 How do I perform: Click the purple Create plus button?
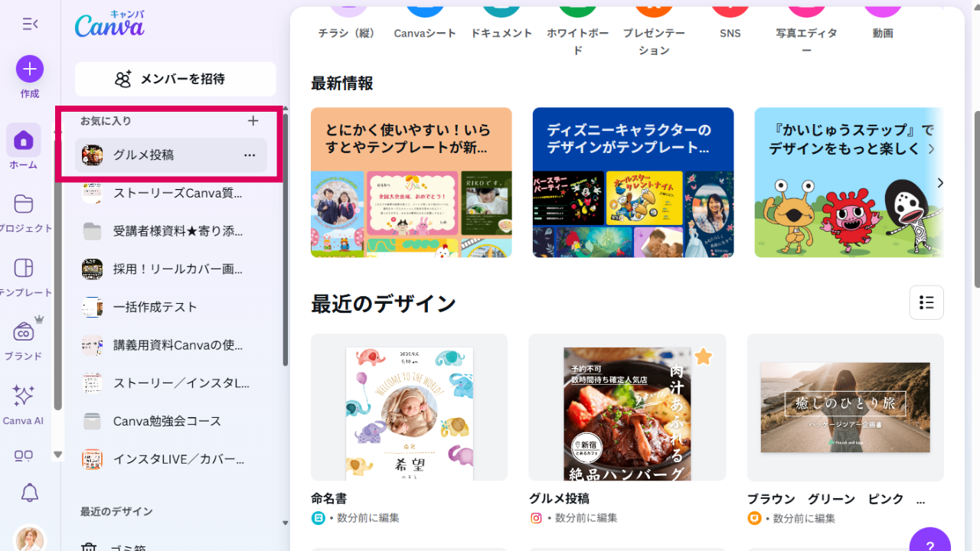(30, 69)
